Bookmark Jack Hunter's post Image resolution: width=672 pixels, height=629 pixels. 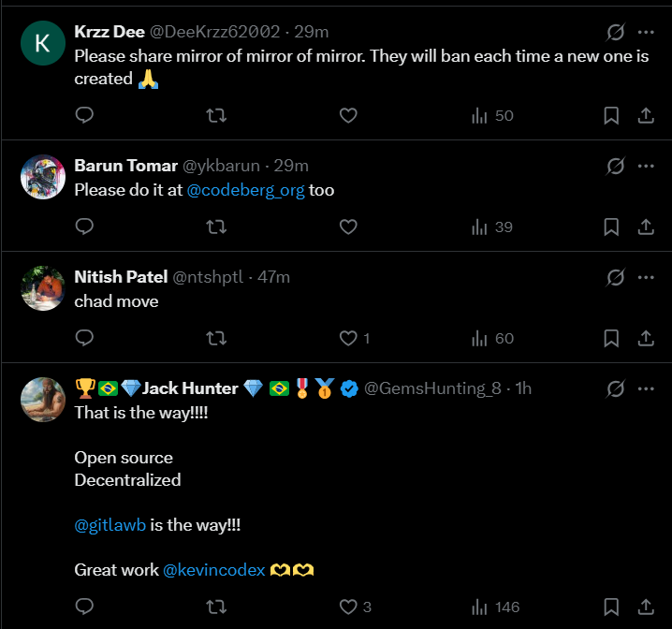tap(611, 607)
